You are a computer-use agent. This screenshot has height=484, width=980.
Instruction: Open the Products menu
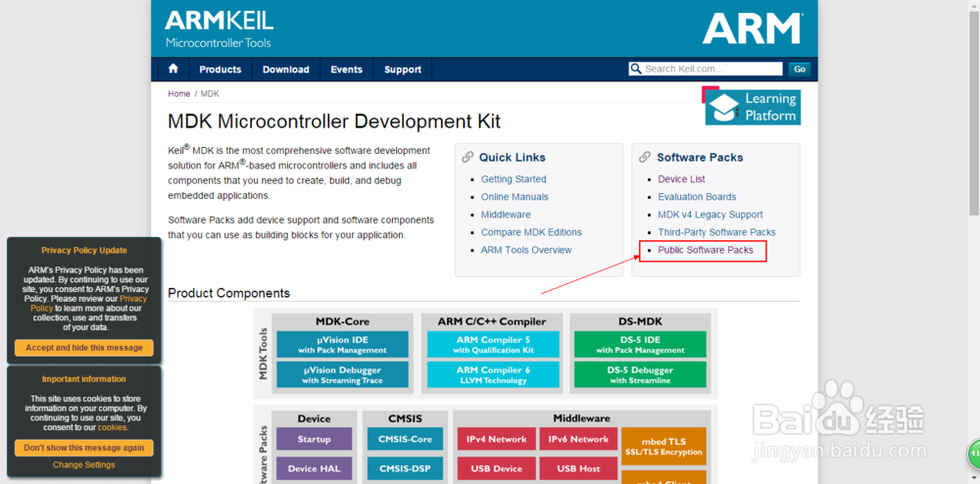tap(220, 70)
